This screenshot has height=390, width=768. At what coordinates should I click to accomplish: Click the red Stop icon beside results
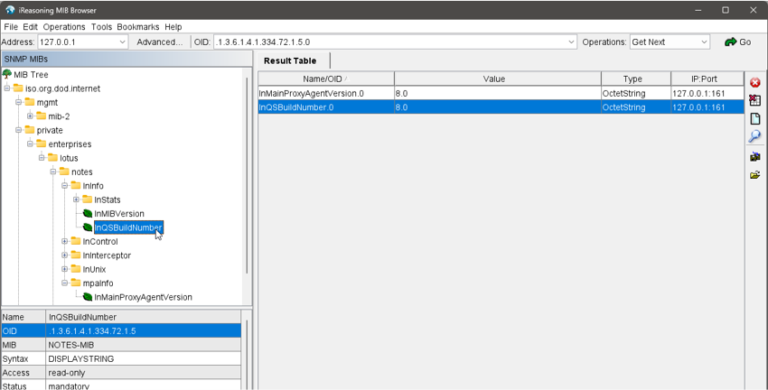(x=755, y=82)
